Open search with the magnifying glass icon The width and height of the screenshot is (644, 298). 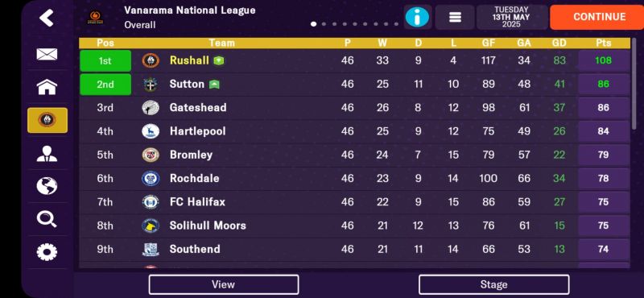click(47, 219)
